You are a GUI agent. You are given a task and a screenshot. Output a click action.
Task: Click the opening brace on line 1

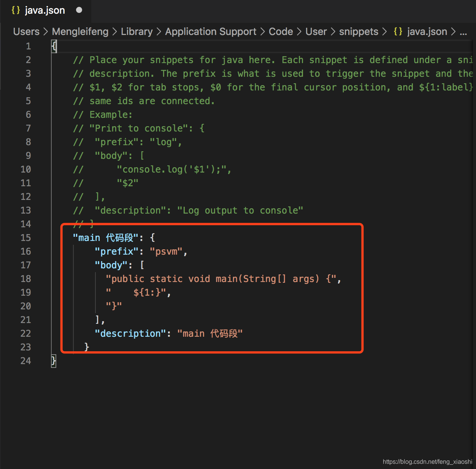pyautogui.click(x=54, y=46)
